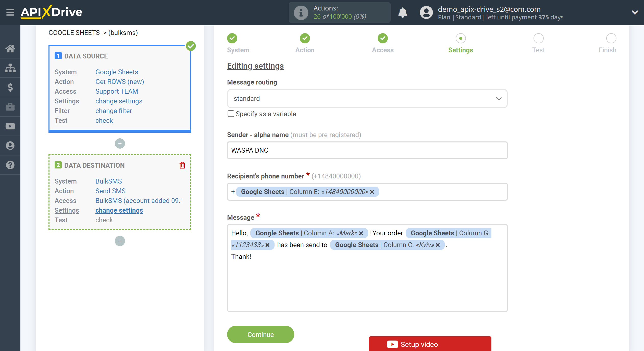Screen dimensions: 644x351
Task: Open connections sitemap icon in sidebar
Action: point(10,68)
